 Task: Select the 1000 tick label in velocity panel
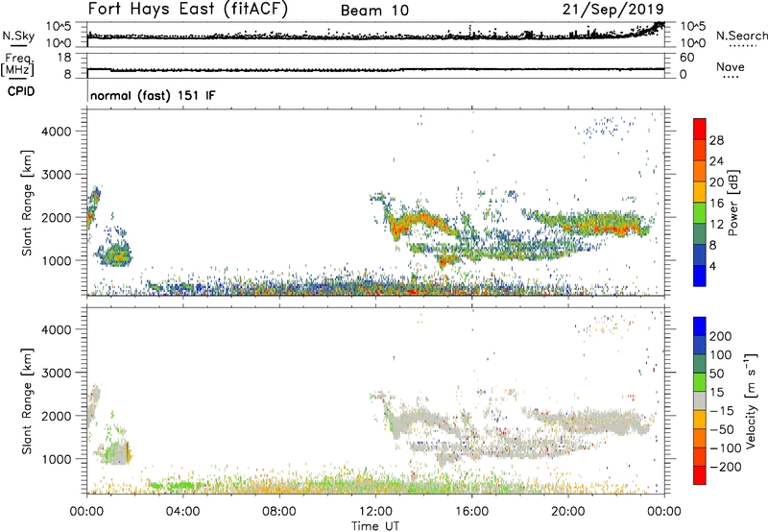coord(57,459)
